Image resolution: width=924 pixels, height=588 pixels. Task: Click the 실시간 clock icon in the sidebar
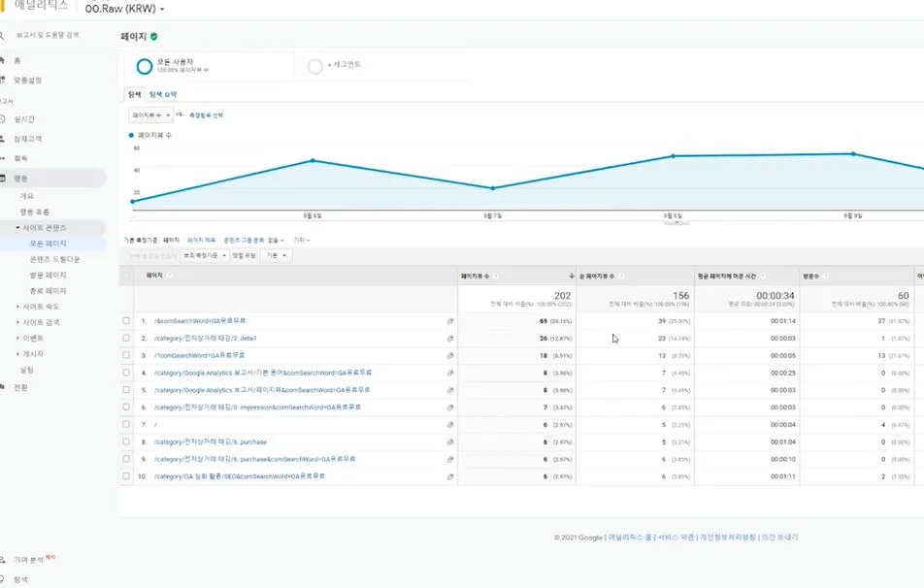(2, 119)
